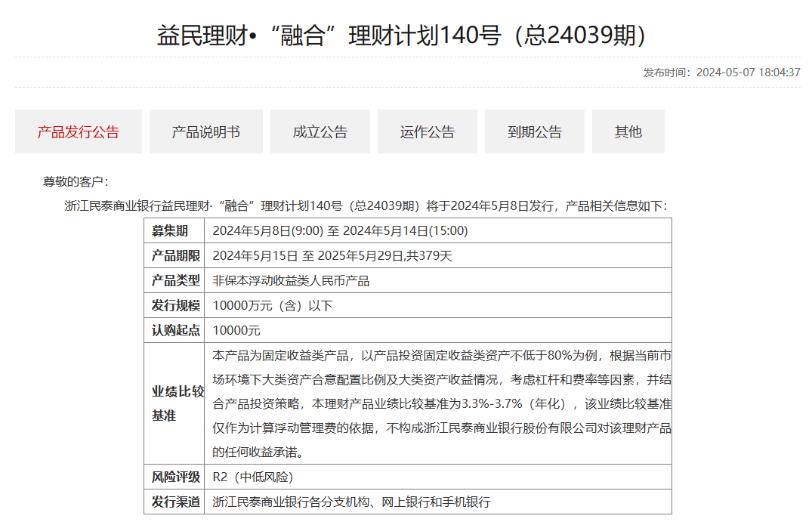Click the rating R2（中低风险）
Viewport: 812px width, 525px height.
[x=253, y=477]
